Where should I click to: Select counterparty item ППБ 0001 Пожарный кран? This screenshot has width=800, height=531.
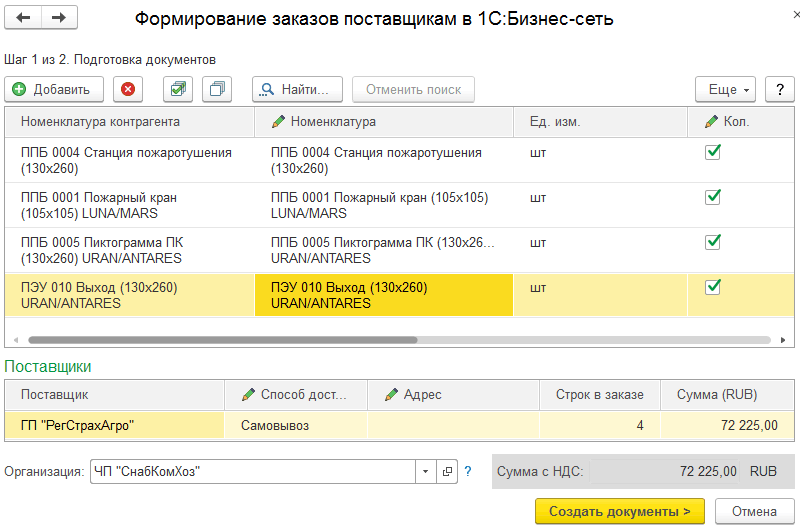[130, 205]
